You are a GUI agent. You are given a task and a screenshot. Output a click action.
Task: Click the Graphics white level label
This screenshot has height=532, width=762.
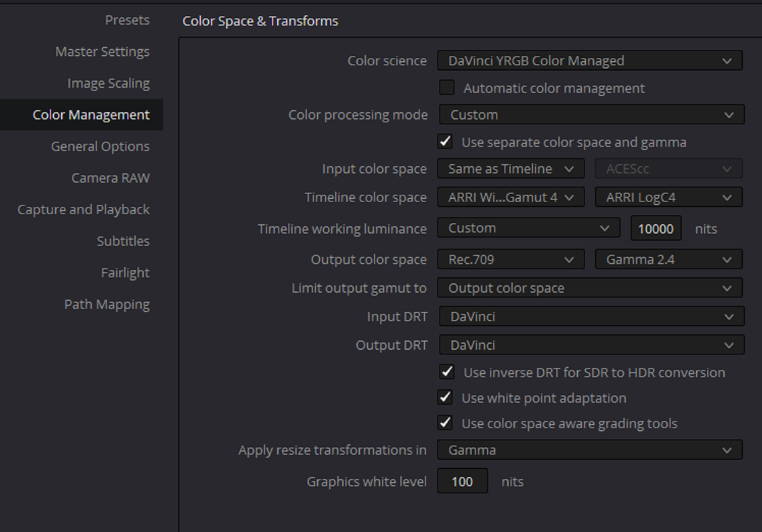click(x=366, y=481)
